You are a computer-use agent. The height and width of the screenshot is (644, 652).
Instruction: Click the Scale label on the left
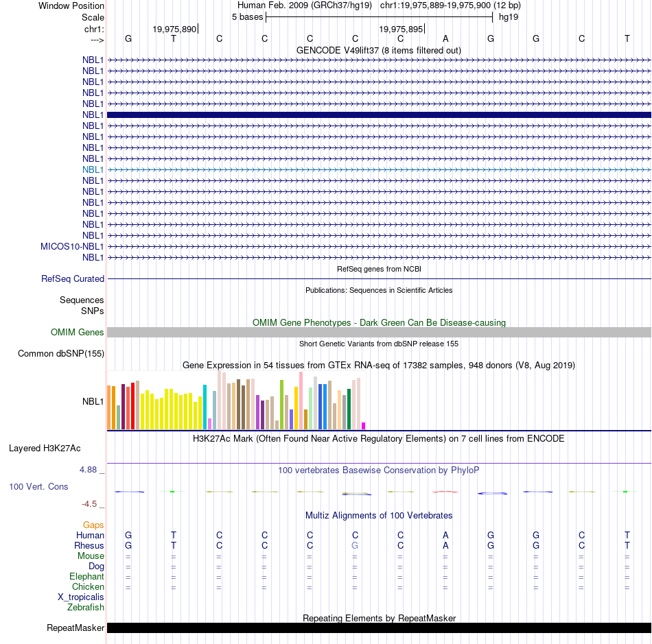pos(93,17)
